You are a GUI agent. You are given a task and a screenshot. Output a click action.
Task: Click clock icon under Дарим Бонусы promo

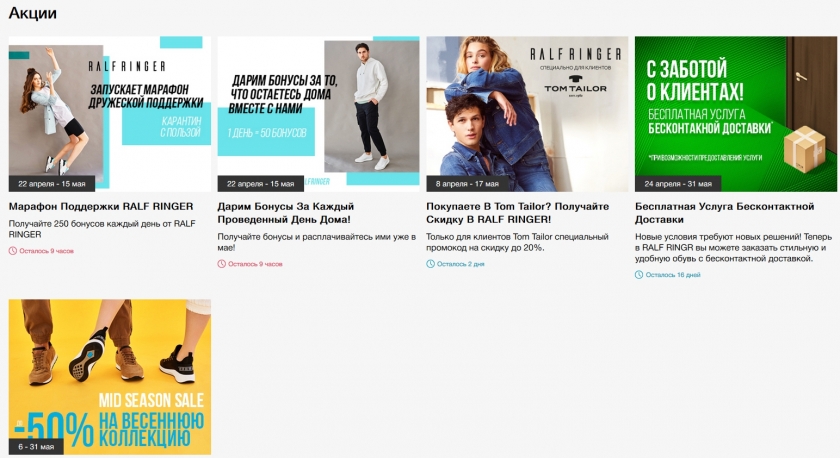221,264
